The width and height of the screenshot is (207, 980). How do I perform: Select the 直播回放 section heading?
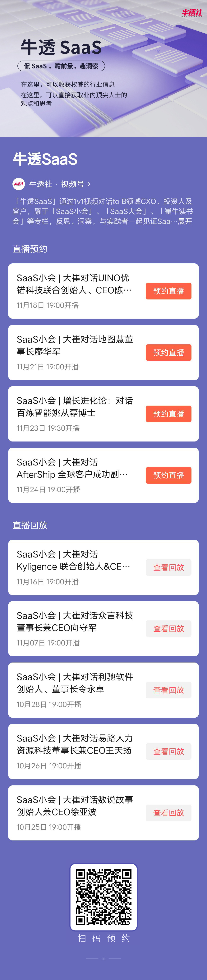30,525
